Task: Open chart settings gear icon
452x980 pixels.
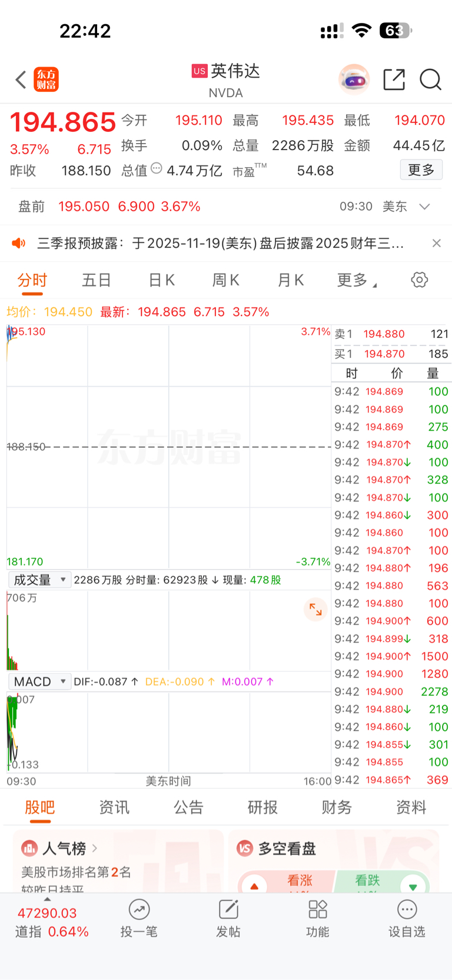Action: tap(420, 280)
